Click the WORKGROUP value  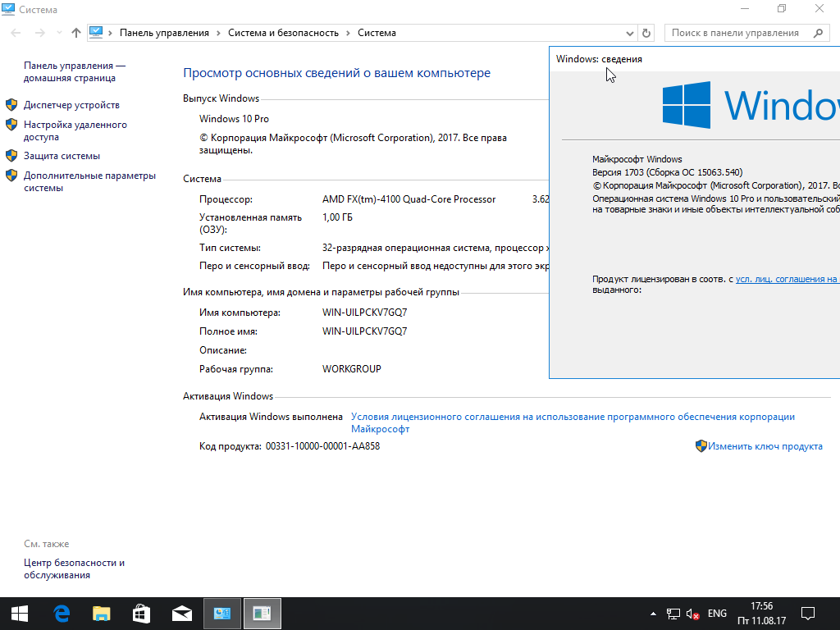point(351,369)
